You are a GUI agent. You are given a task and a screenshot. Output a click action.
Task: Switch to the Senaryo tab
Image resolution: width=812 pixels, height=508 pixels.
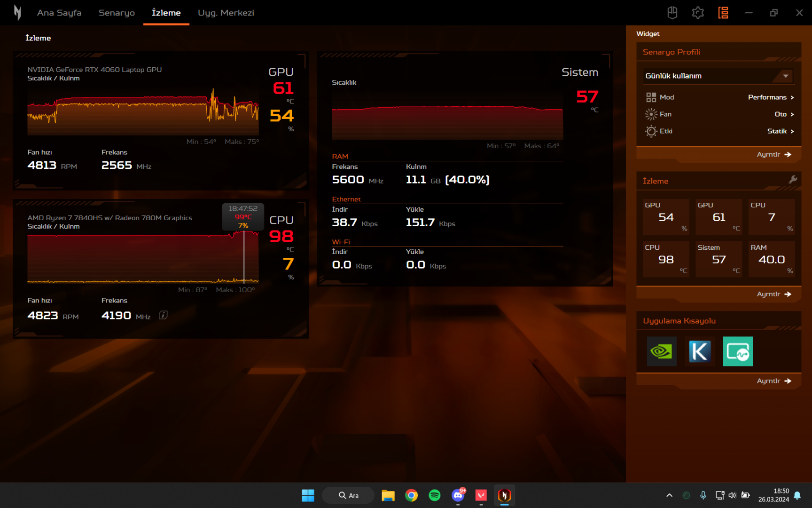(117, 13)
